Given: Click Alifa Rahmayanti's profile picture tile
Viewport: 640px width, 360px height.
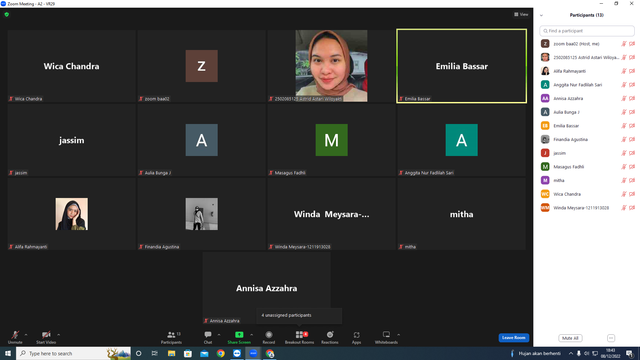Looking at the screenshot, I should click(x=71, y=214).
